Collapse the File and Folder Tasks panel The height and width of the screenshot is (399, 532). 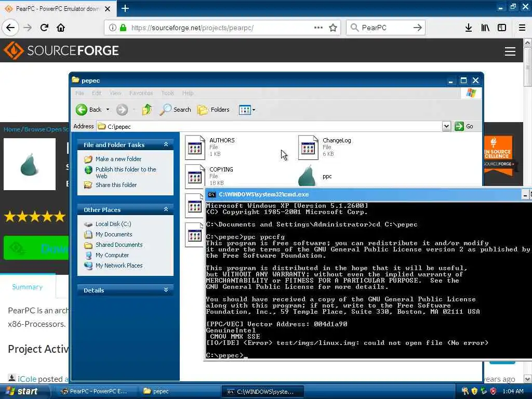(166, 144)
